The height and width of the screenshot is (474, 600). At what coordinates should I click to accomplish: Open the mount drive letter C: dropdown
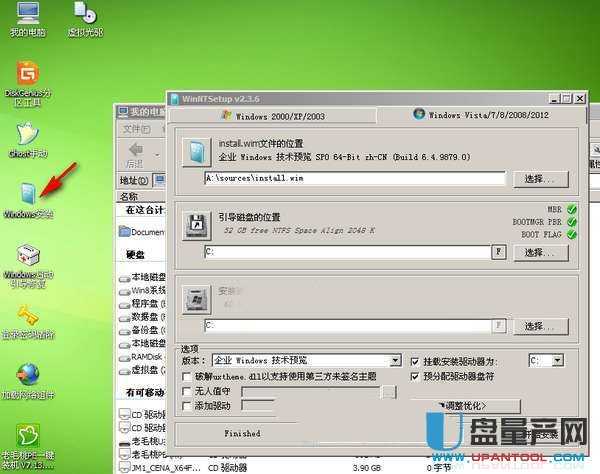(x=559, y=360)
